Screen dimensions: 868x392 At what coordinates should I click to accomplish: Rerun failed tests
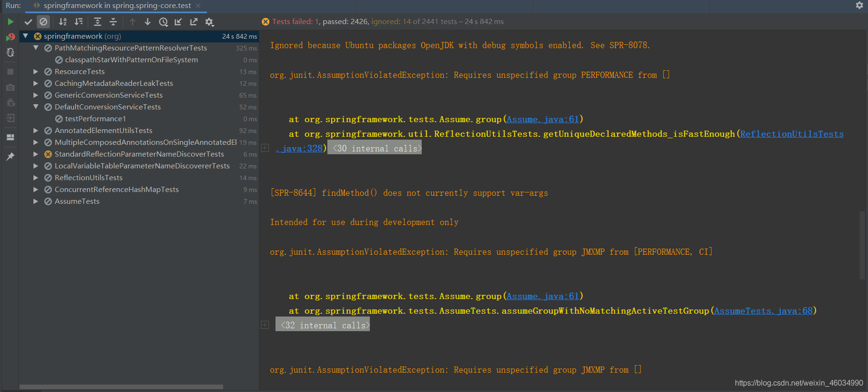pos(10,37)
